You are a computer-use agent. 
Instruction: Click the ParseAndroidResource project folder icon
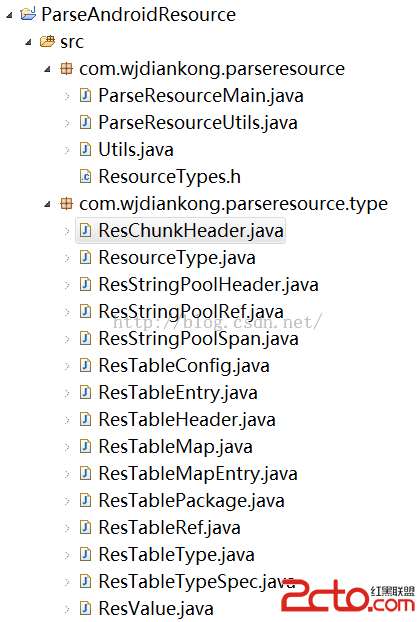[x=28, y=14]
